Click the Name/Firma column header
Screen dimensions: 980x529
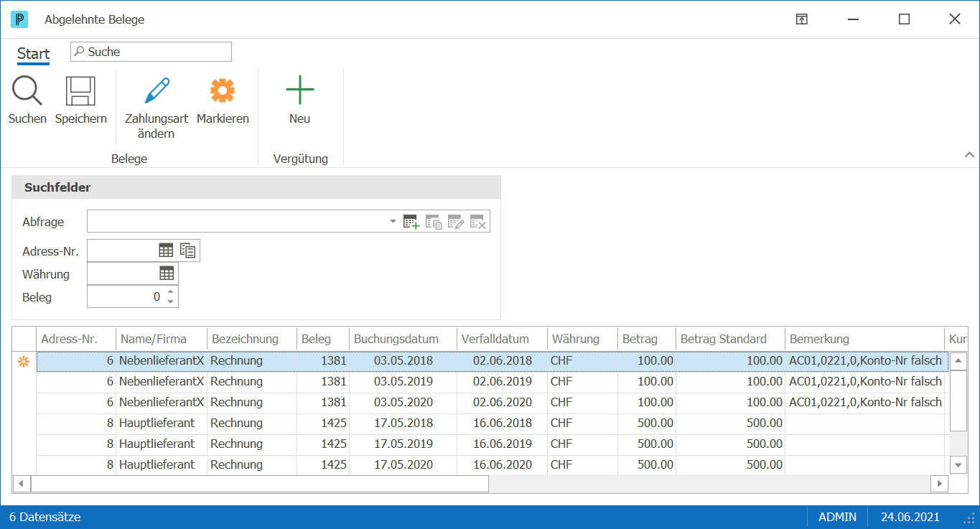(x=162, y=339)
